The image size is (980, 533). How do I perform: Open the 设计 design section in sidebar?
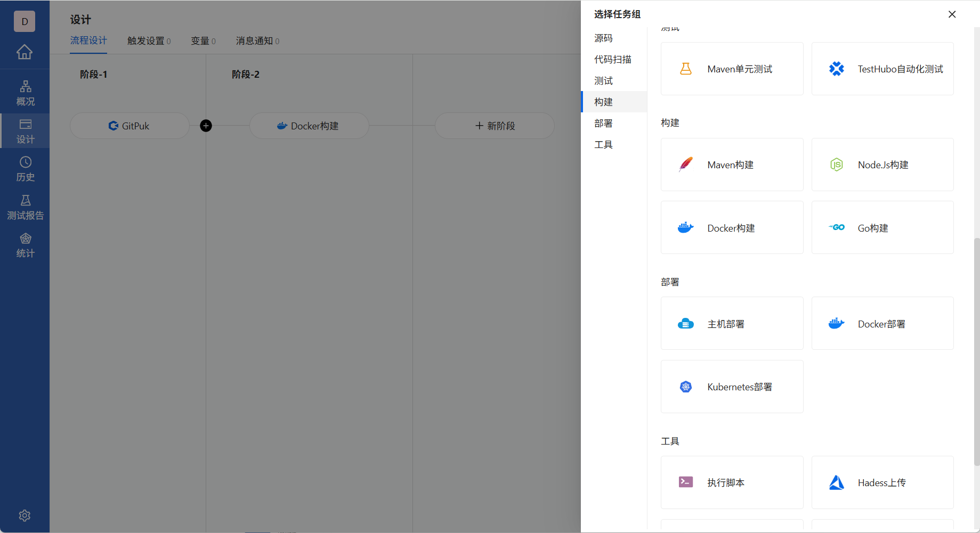pos(25,131)
